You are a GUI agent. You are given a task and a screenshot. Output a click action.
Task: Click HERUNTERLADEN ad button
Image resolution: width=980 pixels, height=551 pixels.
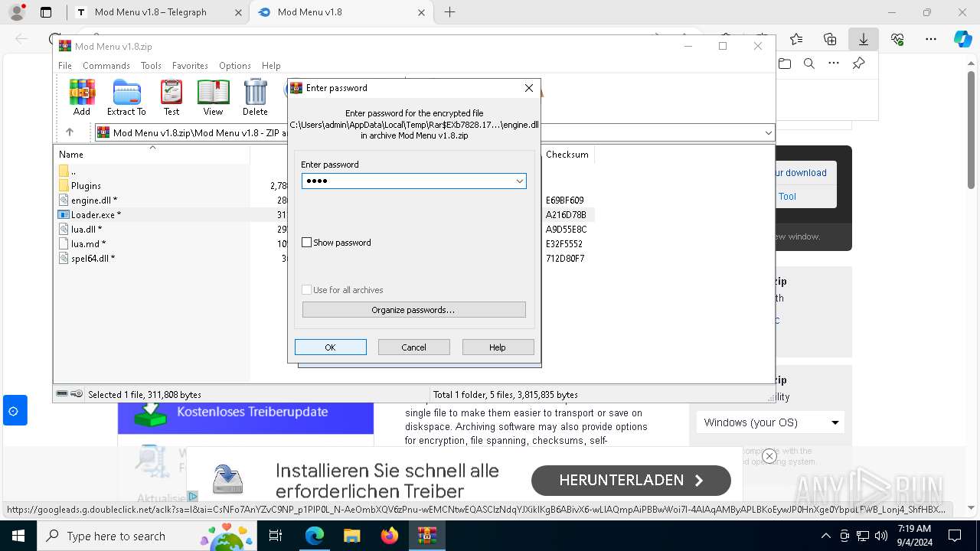[x=631, y=481]
